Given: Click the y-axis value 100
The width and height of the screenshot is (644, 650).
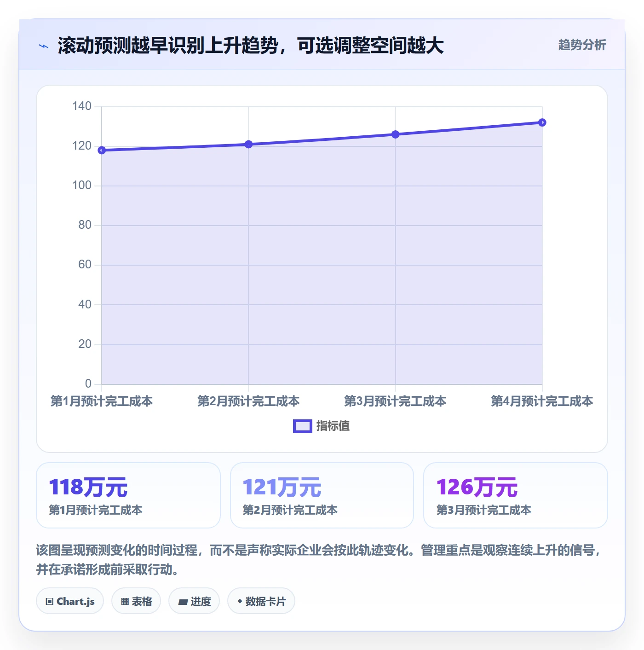Looking at the screenshot, I should 82,185.
